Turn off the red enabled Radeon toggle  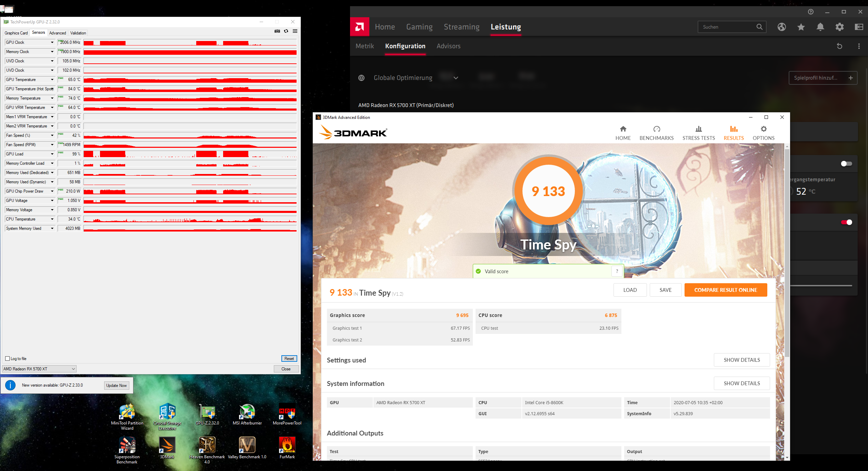(x=846, y=222)
